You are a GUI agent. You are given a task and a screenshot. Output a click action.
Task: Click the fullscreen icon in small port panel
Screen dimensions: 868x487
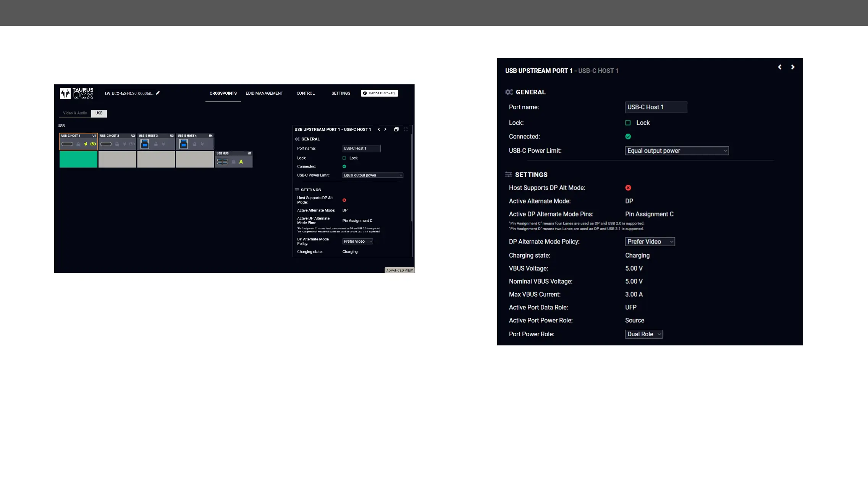[406, 129]
